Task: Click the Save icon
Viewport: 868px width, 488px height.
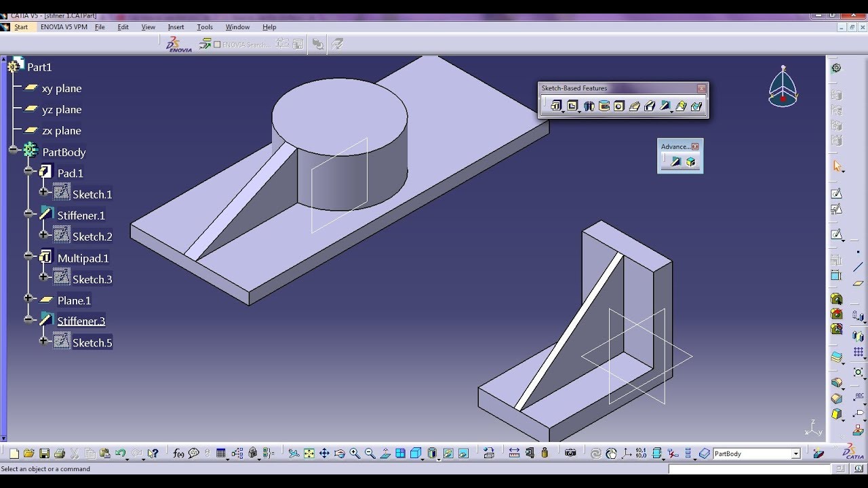Action: point(44,453)
